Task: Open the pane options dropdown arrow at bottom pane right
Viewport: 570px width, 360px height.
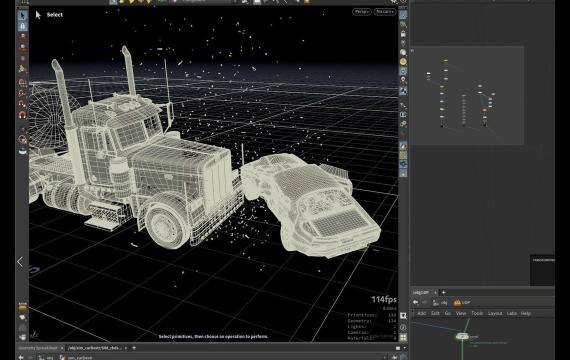Action: [x=405, y=348]
